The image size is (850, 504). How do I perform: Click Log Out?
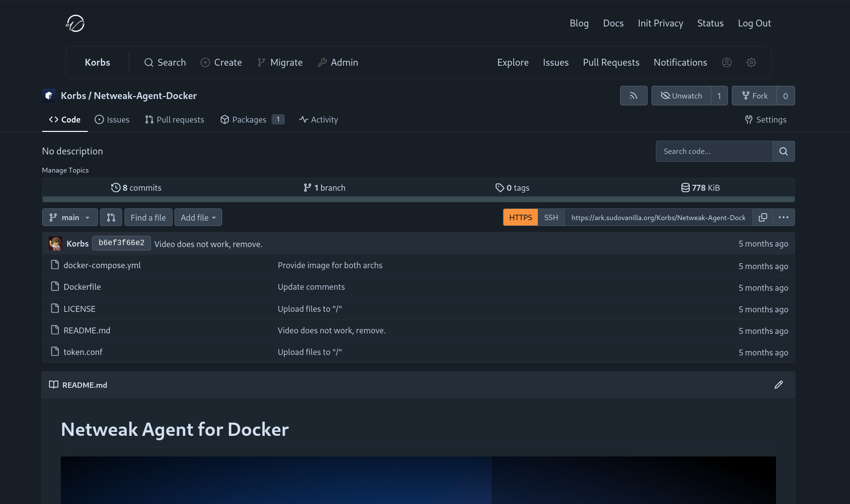click(x=754, y=23)
